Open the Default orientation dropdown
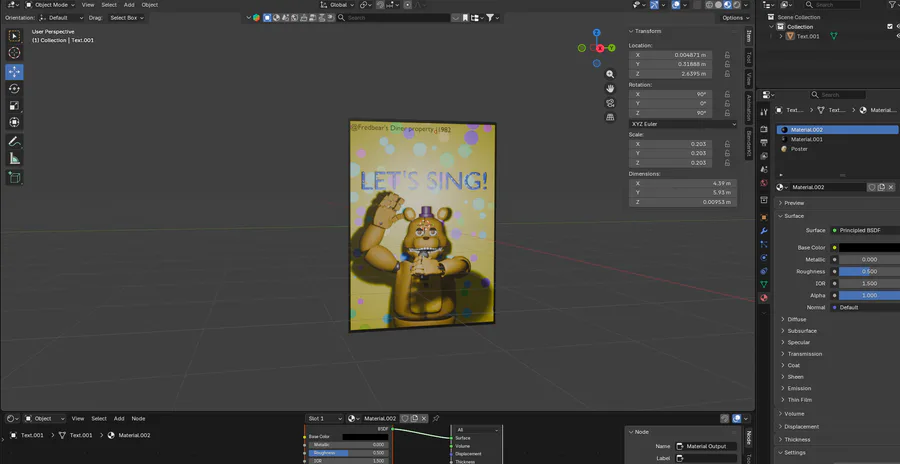 click(x=61, y=18)
